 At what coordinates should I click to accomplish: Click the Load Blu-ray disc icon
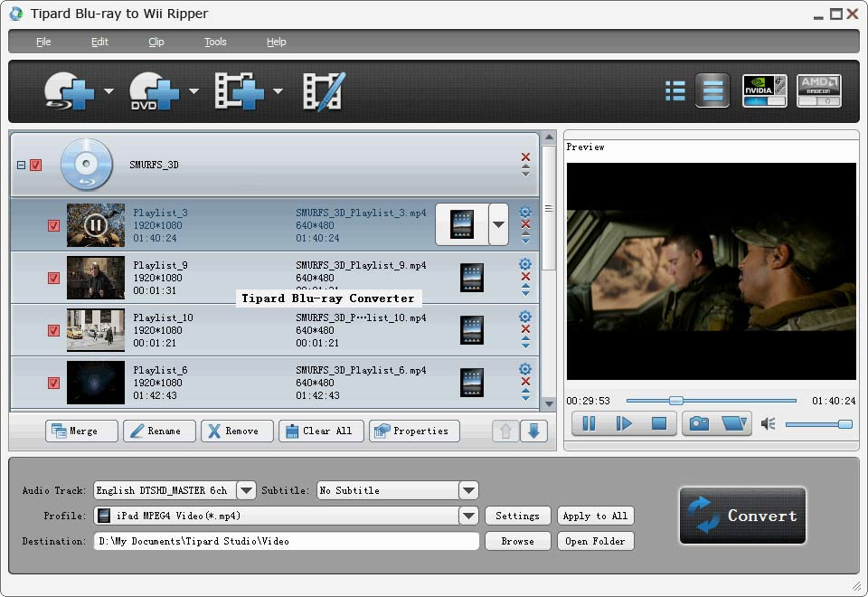click(x=70, y=90)
